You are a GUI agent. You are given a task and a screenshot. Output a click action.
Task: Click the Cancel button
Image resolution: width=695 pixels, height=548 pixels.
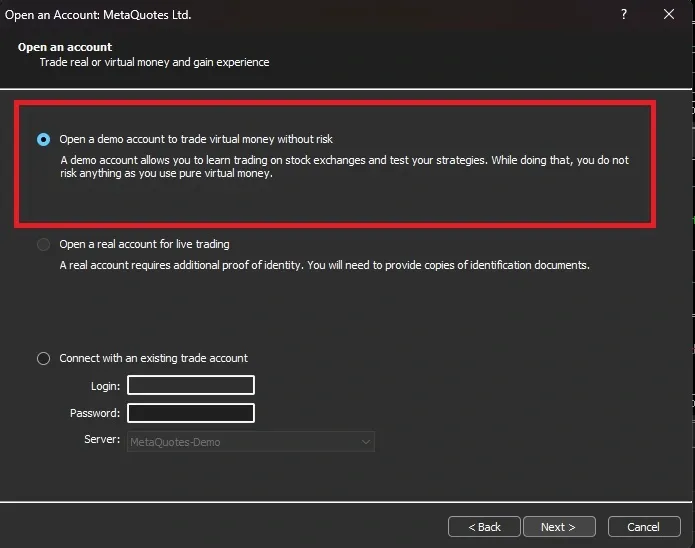click(643, 527)
